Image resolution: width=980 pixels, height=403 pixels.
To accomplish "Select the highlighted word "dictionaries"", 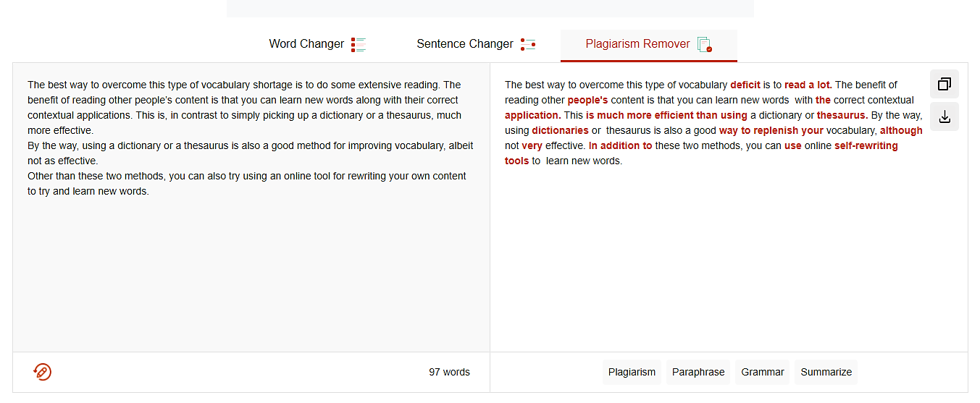I will click(560, 130).
